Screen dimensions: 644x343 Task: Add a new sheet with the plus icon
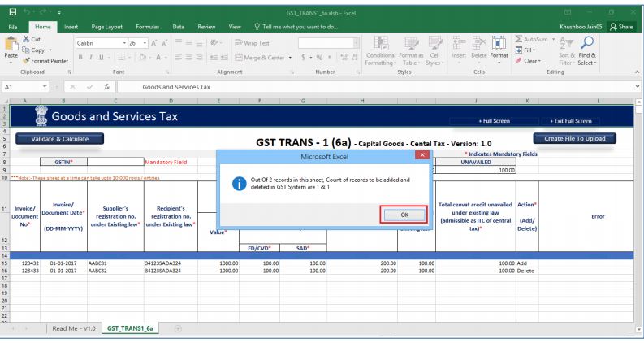(178, 328)
